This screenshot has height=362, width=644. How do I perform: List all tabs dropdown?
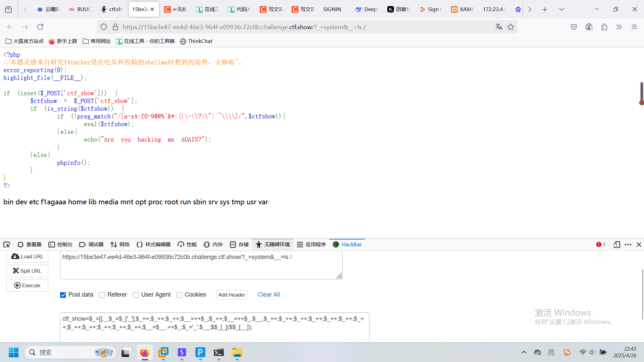561,9
